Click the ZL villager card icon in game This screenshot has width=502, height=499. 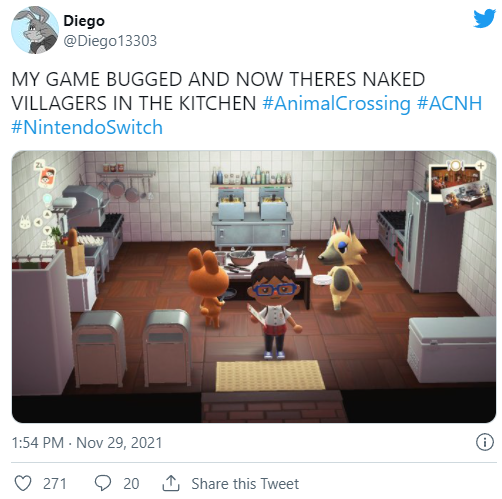point(47,175)
